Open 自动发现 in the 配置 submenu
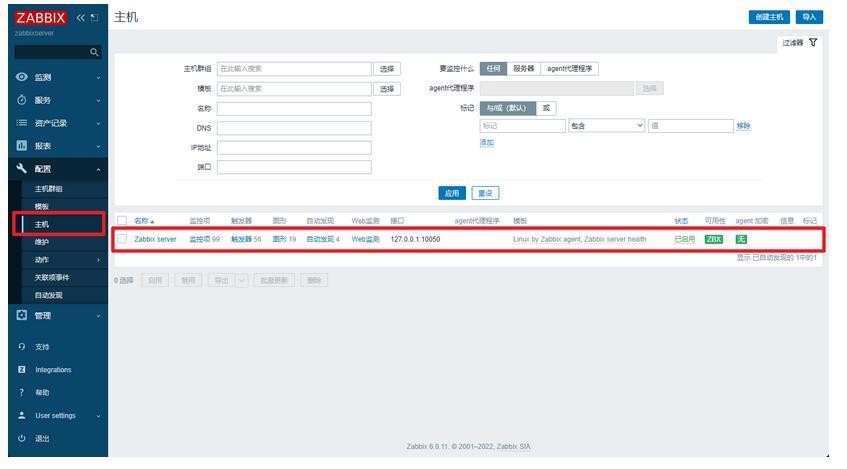 coord(49,295)
